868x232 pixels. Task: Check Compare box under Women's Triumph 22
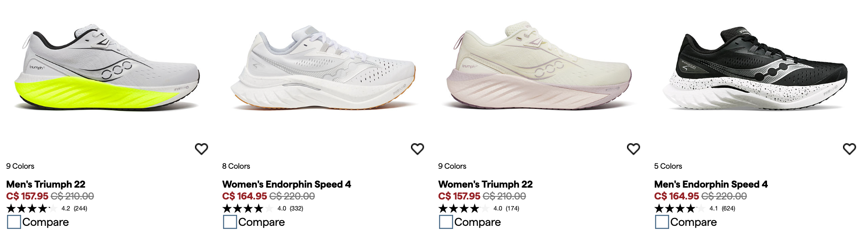click(x=446, y=222)
